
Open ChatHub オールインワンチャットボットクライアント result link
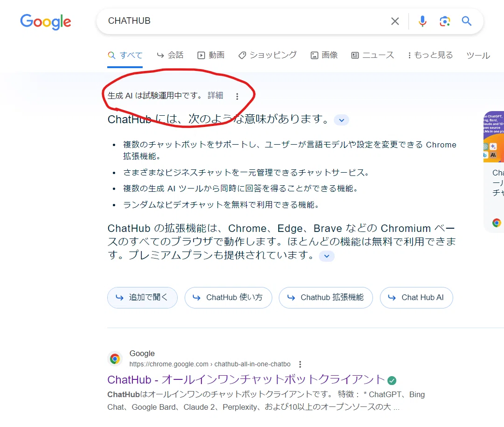pos(246,380)
